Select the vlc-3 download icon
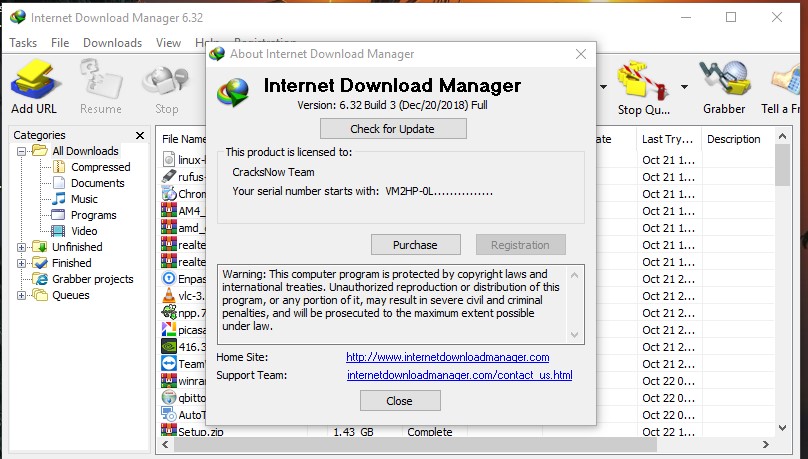808x459 pixels. click(169, 296)
